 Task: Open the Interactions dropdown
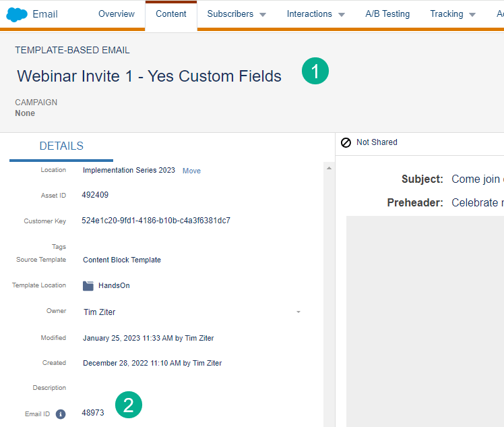tap(315, 14)
